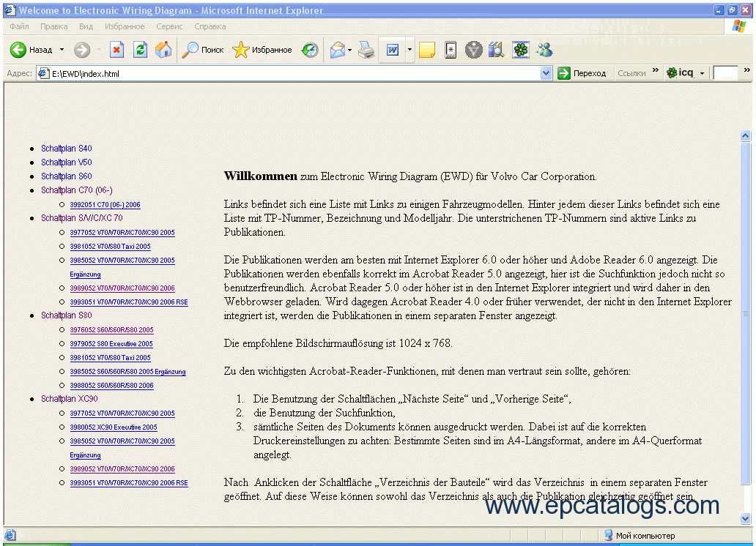This screenshot has height=546, width=756.
Task: Click the Мой компьютер zone in status bar
Action: 640,536
